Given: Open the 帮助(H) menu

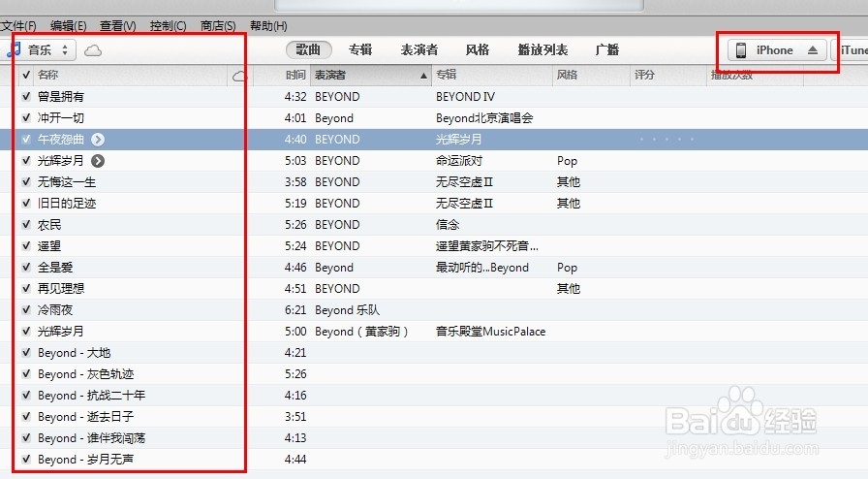Looking at the screenshot, I should pos(268,26).
